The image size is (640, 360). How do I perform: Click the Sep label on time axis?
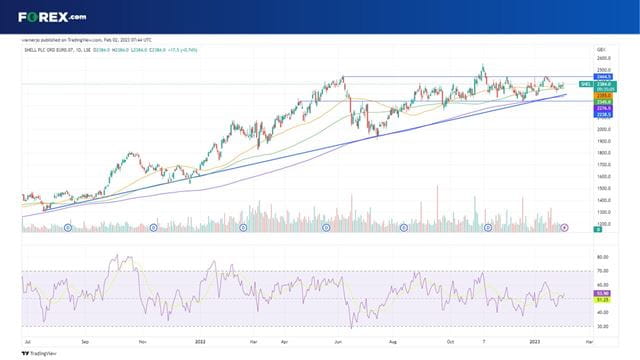[x=85, y=342]
